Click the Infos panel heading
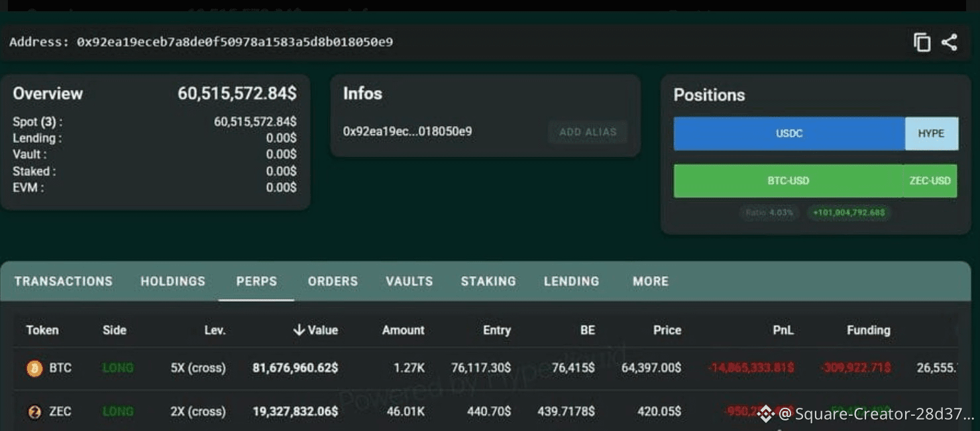The width and height of the screenshot is (980, 431). pyautogui.click(x=362, y=94)
